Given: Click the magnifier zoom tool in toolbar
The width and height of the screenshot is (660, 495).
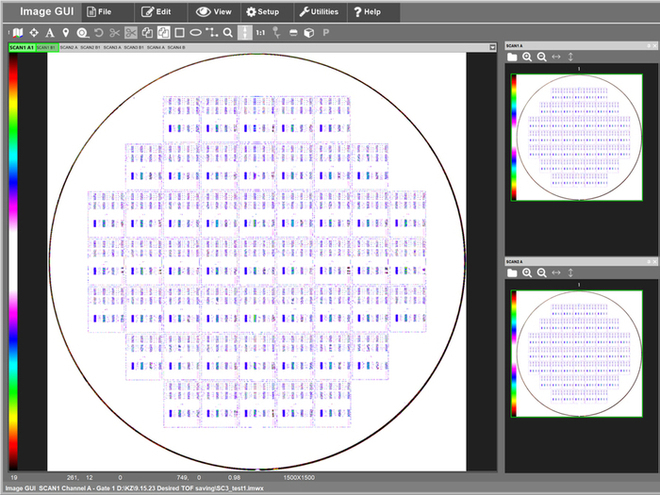Looking at the screenshot, I should click(x=228, y=33).
